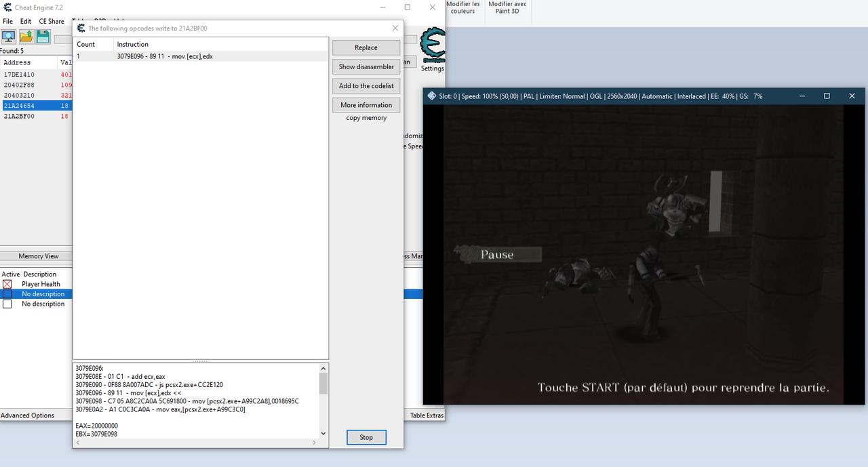Click the Pause label in the game

[x=497, y=255]
